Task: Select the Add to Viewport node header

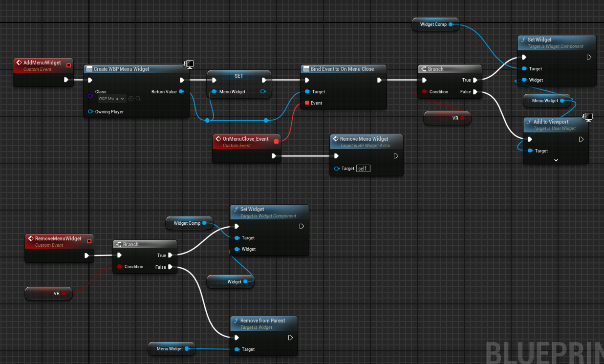Action: click(556, 125)
